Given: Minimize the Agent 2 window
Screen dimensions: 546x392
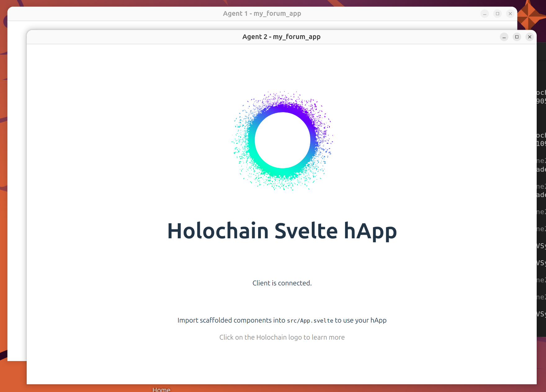Looking at the screenshot, I should click(x=504, y=37).
